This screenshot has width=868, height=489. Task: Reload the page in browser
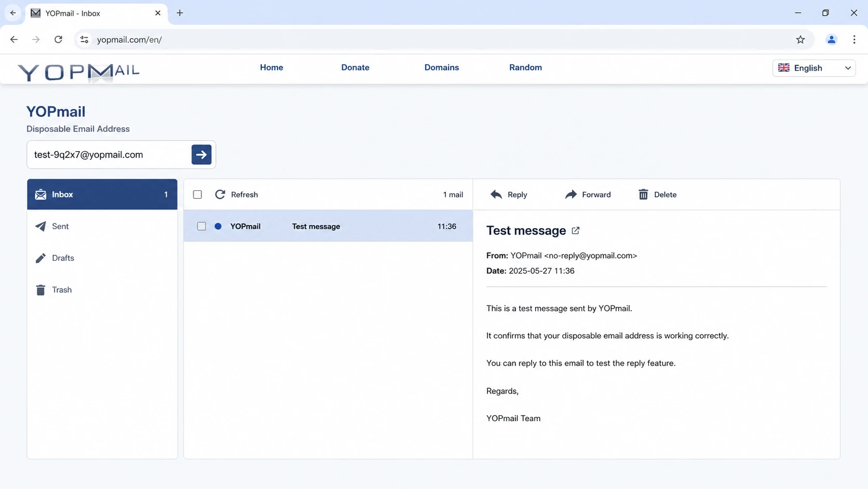(58, 39)
